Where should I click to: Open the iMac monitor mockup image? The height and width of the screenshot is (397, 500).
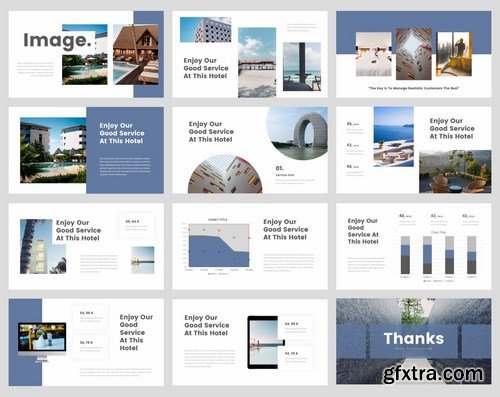pyautogui.click(x=42, y=342)
